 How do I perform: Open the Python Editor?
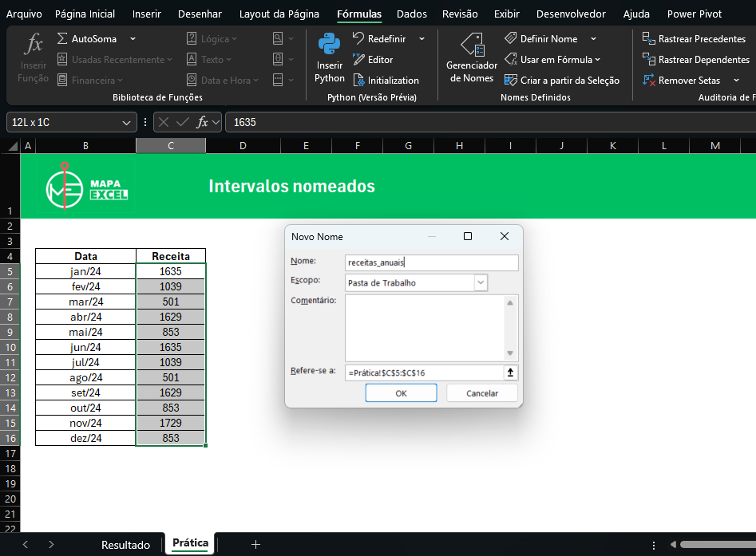(x=373, y=60)
